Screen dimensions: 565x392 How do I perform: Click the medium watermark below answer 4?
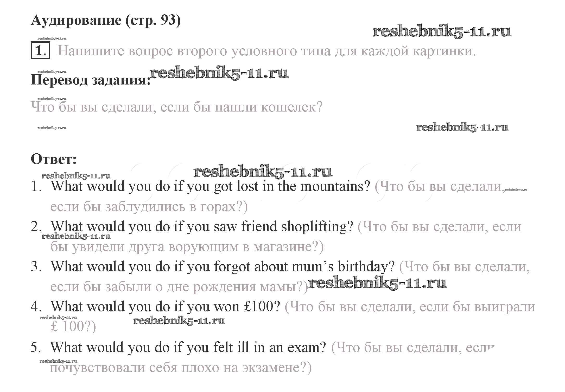click(179, 321)
